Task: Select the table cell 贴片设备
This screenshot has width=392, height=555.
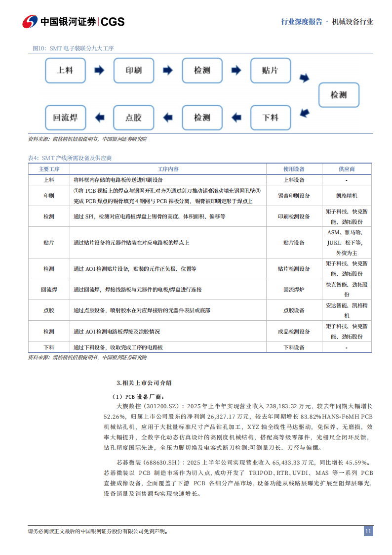Action: coord(294,243)
